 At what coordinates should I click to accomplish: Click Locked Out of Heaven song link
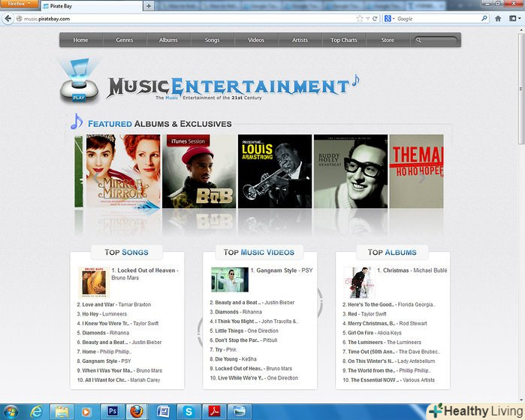(146, 270)
